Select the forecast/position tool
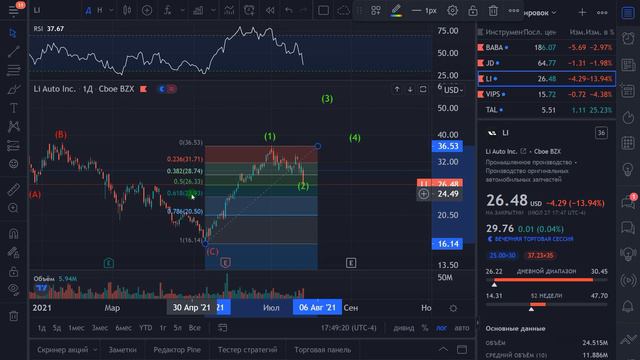This screenshot has width=640, height=360. pos(13,145)
